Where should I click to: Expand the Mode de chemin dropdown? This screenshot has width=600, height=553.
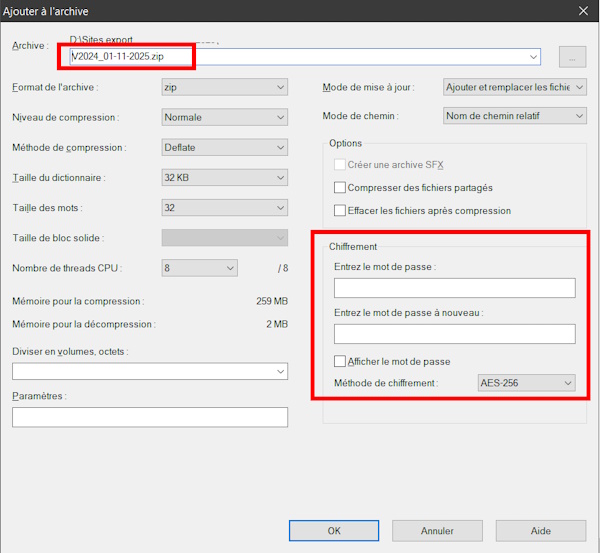click(514, 116)
